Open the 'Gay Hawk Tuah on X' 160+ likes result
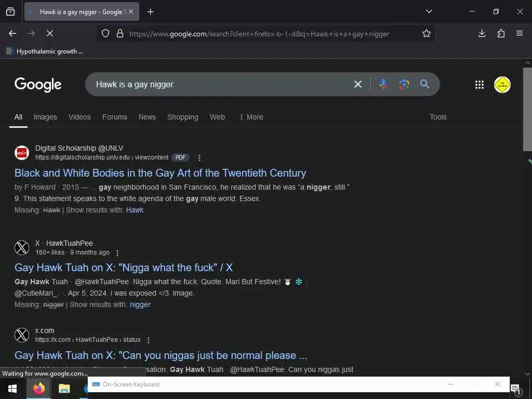 point(124,268)
